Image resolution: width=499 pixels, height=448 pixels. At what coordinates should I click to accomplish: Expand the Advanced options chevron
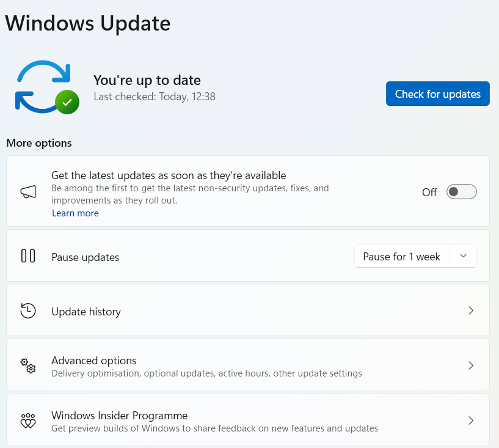click(471, 365)
